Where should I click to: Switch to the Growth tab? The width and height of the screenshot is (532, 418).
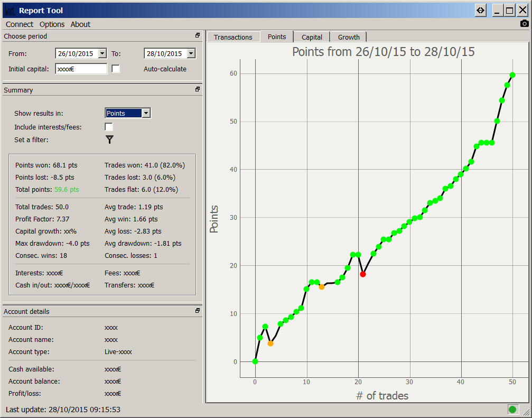349,37
